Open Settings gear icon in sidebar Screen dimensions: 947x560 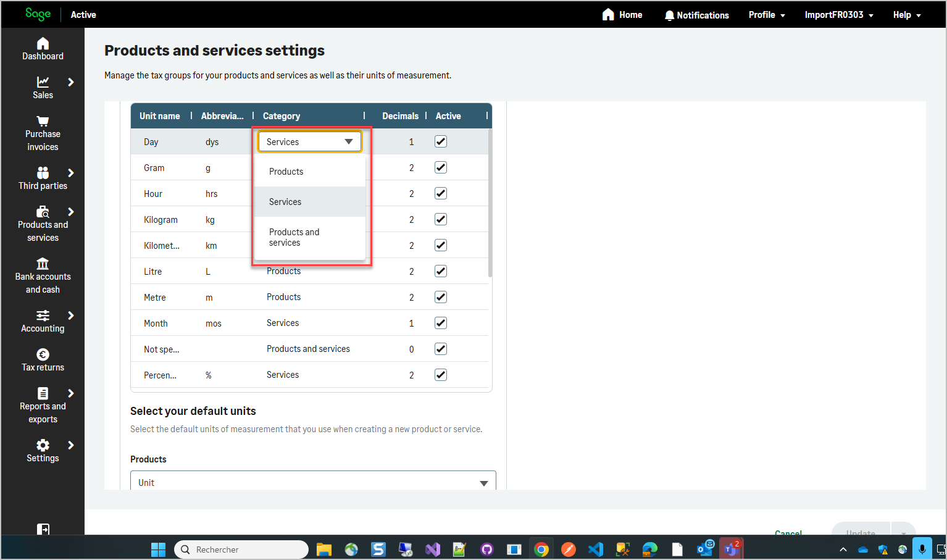click(43, 445)
